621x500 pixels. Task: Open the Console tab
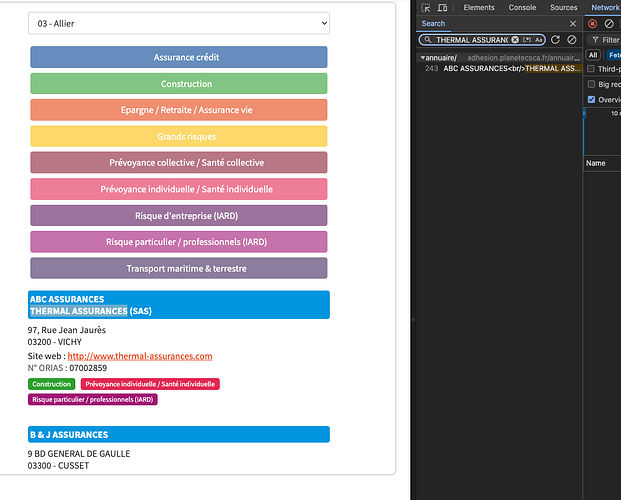(522, 8)
